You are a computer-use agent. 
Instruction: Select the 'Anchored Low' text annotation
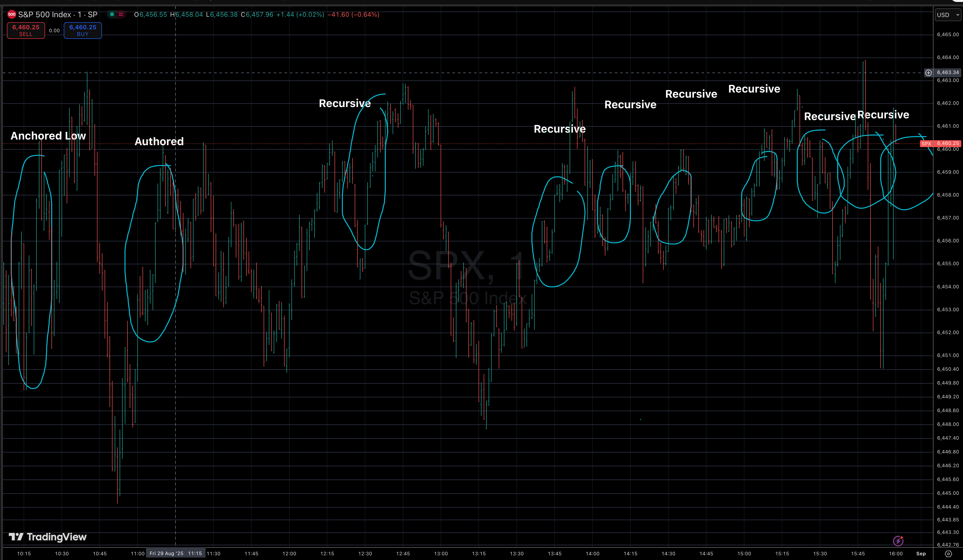click(48, 136)
